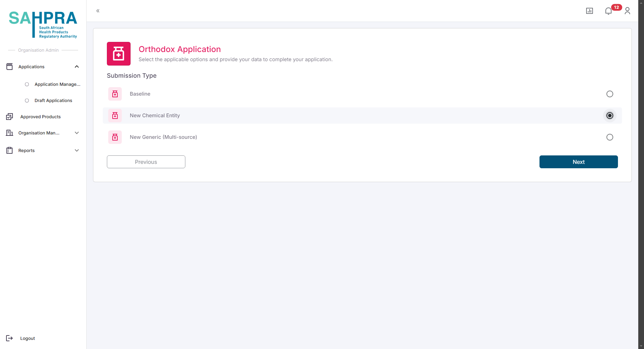Open the dashboard chart icon in header
This screenshot has height=349, width=644.
589,11
